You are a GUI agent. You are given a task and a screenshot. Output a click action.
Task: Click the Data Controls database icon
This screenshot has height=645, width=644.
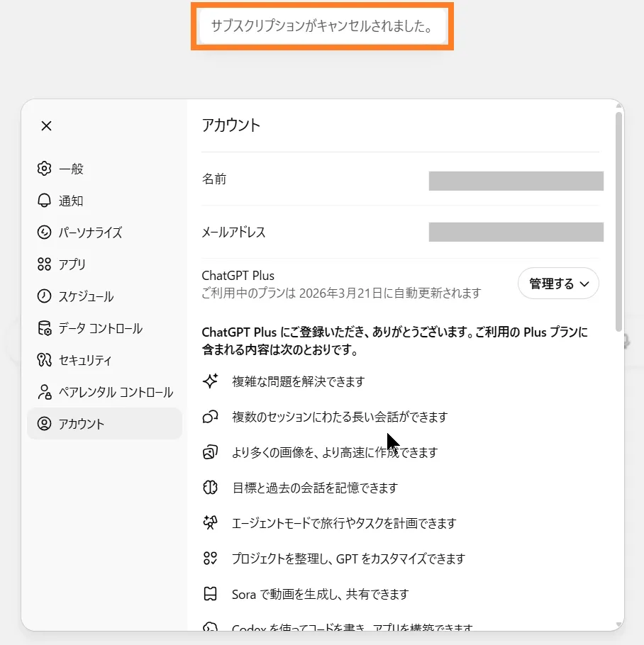[44, 328]
